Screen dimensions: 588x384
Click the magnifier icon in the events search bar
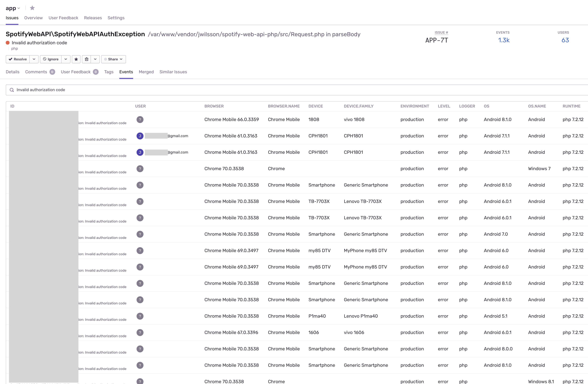12,90
